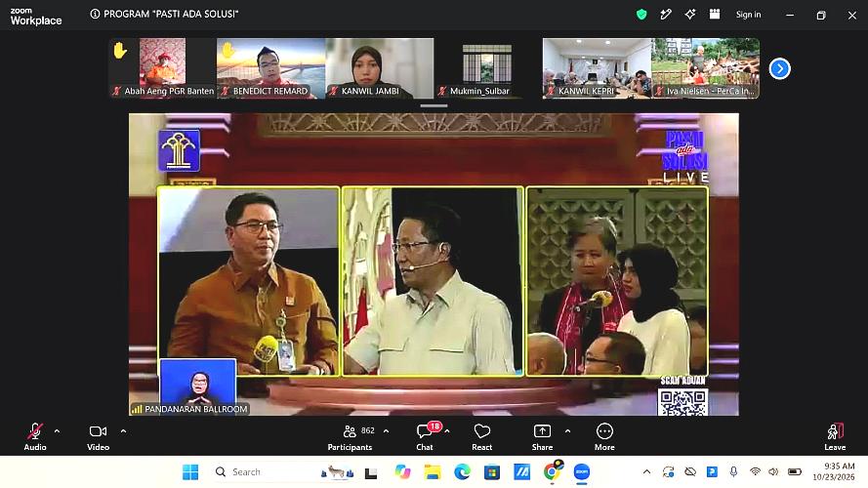Click the microphone tray icon
The image size is (868, 488).
tap(733, 472)
